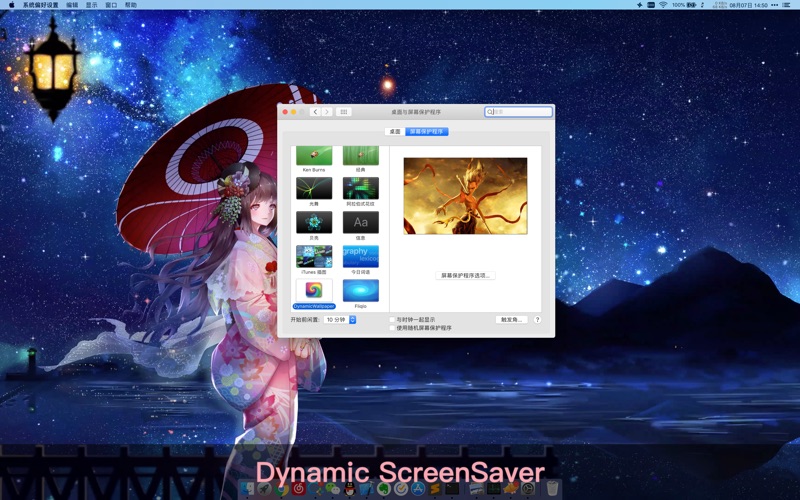Open the 系统偏好设置 menu
The width and height of the screenshot is (800, 500).
[40, 5]
